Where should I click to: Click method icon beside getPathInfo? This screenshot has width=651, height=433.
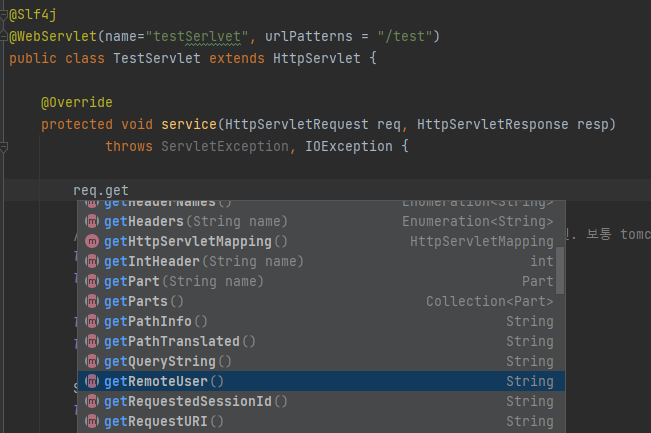pyautogui.click(x=92, y=321)
